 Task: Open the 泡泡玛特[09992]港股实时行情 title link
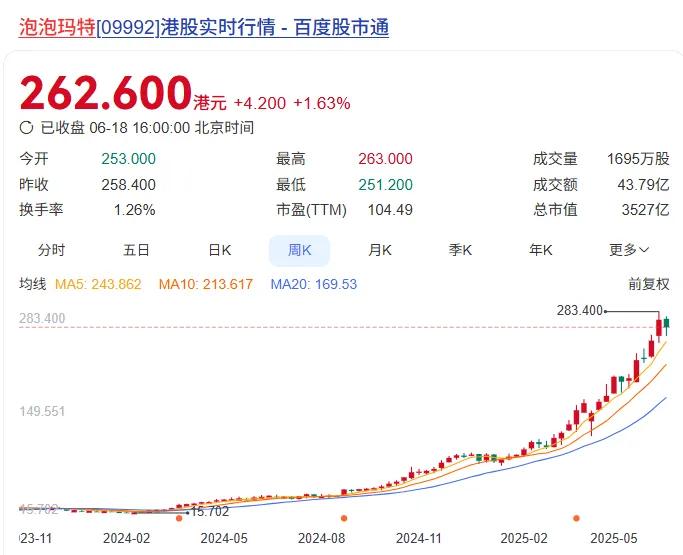(x=204, y=28)
